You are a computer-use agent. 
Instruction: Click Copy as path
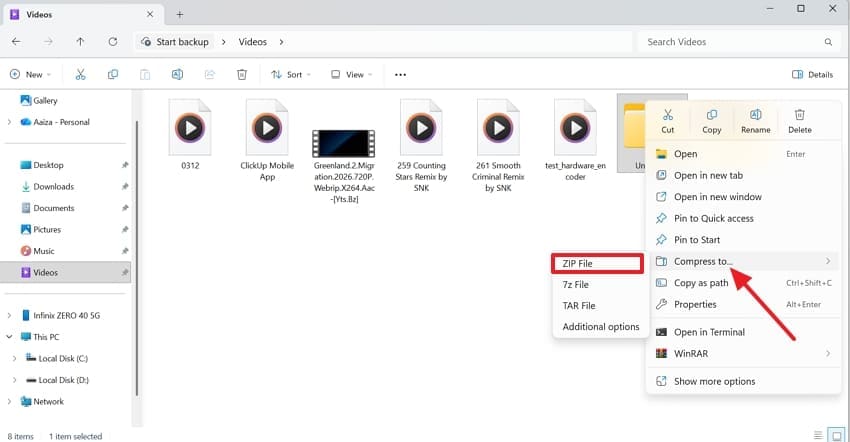click(743, 283)
